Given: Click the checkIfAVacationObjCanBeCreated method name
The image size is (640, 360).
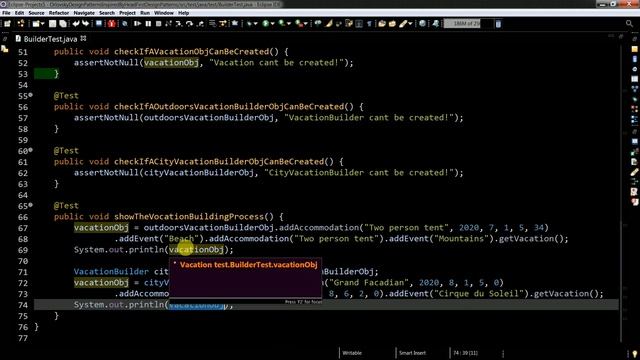Looking at the screenshot, I should click(191, 52).
